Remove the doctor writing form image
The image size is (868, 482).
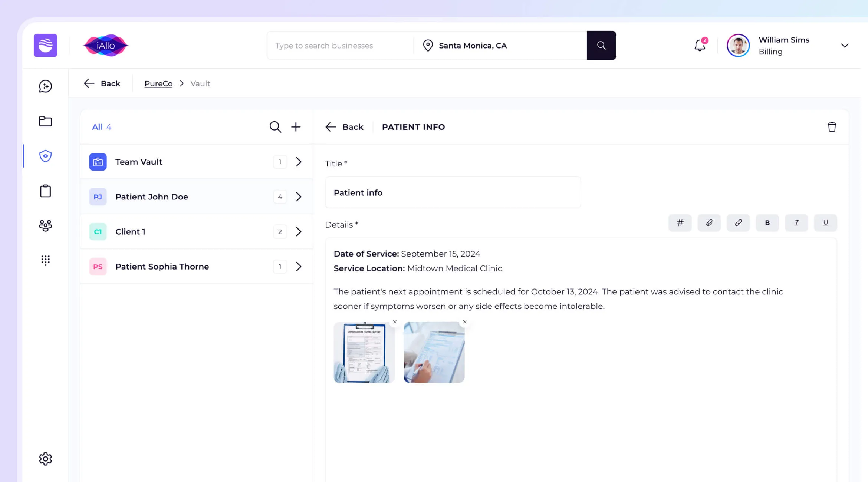[x=464, y=322]
